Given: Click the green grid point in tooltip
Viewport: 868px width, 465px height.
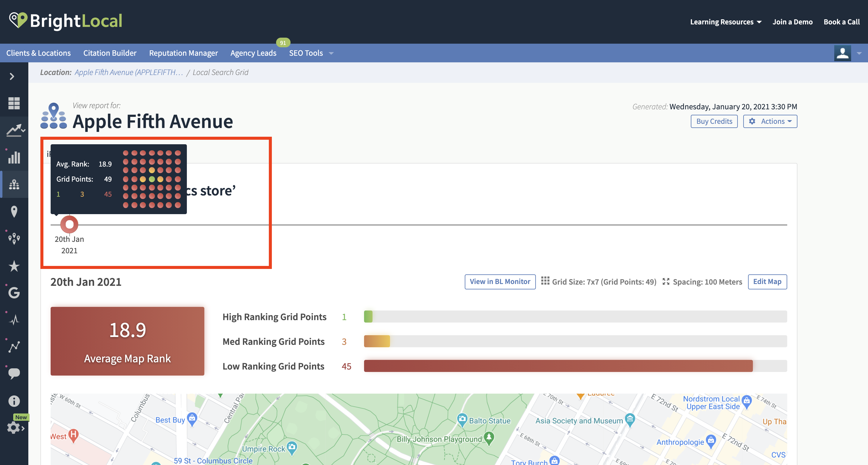Looking at the screenshot, I should [x=152, y=179].
